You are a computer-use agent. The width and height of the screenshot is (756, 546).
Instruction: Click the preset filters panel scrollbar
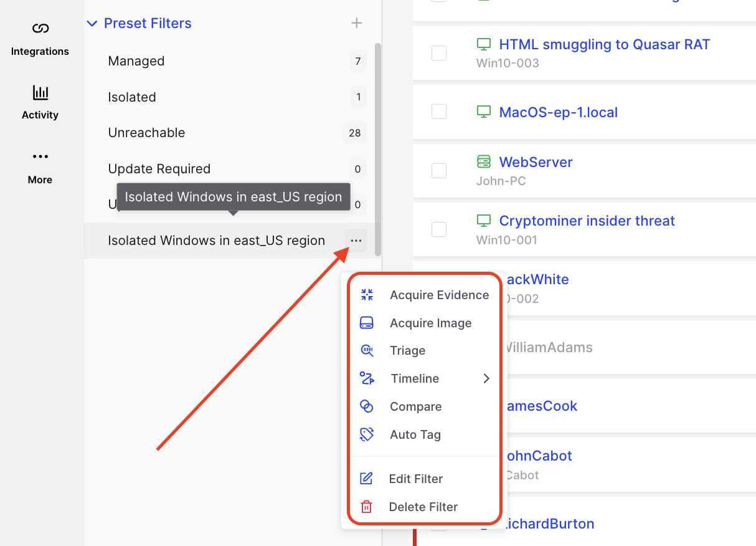(378, 150)
